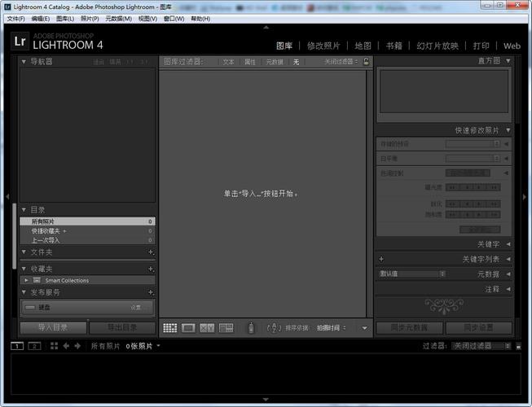This screenshot has width=532, height=407.
Task: Open 编辑(E) menu
Action: (x=41, y=19)
